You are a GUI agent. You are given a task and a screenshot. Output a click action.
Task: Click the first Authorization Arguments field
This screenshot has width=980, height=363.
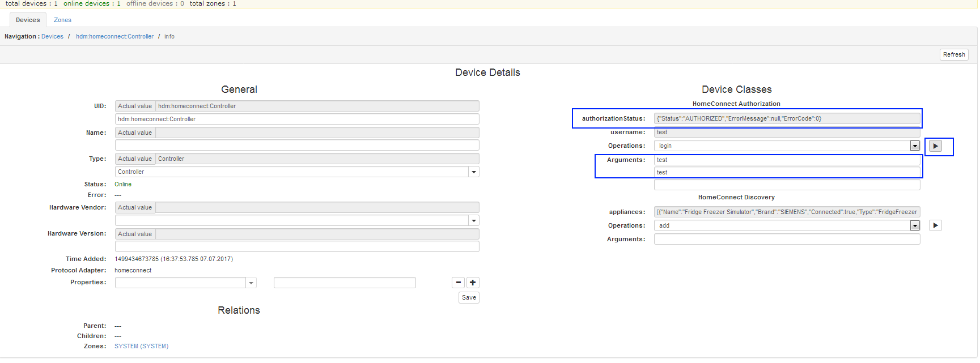tap(787, 160)
